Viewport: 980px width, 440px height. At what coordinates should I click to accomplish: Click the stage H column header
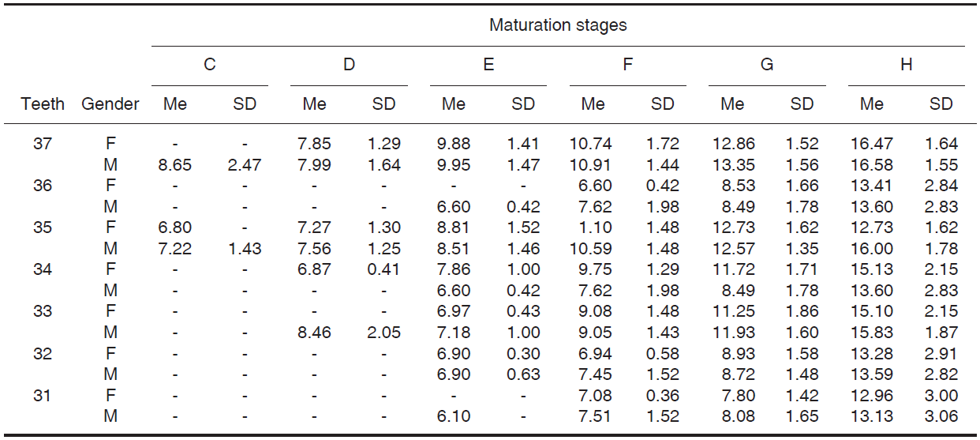906,66
